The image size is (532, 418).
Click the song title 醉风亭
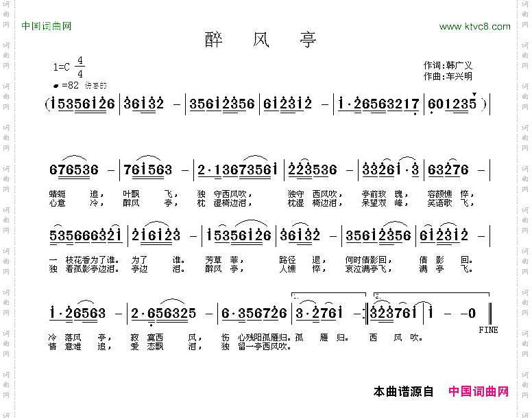coord(261,40)
